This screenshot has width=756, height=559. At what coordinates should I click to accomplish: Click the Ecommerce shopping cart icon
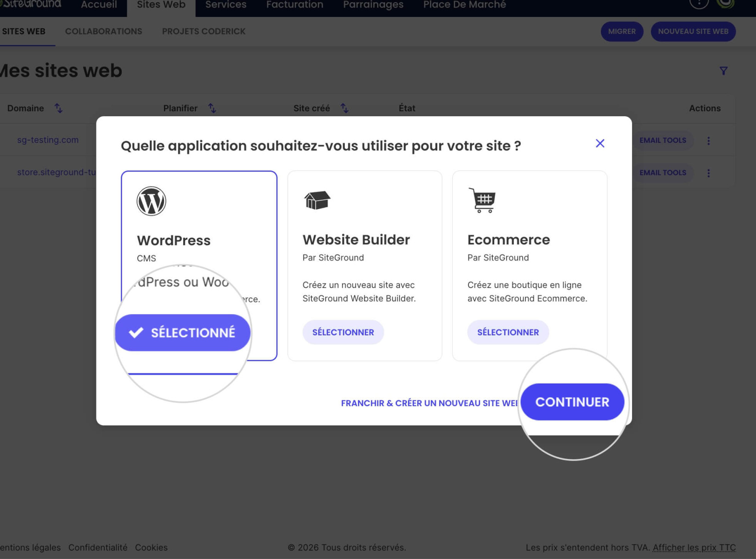click(x=482, y=200)
